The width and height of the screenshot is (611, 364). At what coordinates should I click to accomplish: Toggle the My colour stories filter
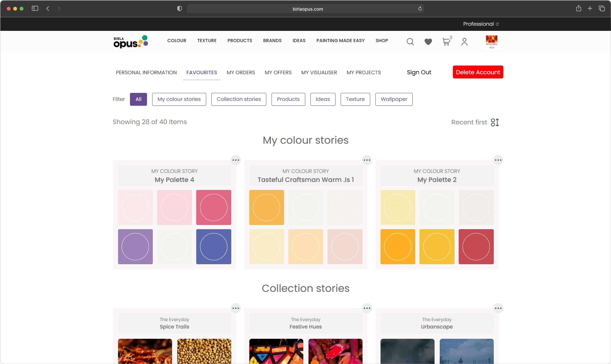179,99
